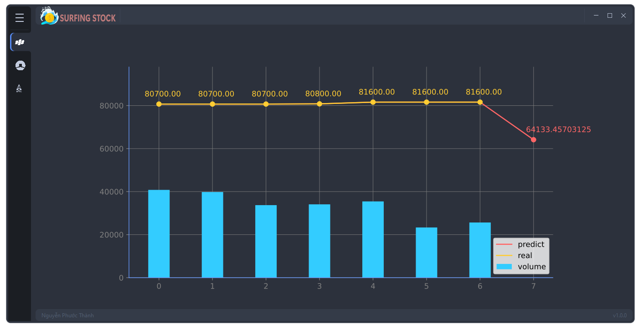
Task: Click the v1.0.0 version label
Action: click(620, 315)
